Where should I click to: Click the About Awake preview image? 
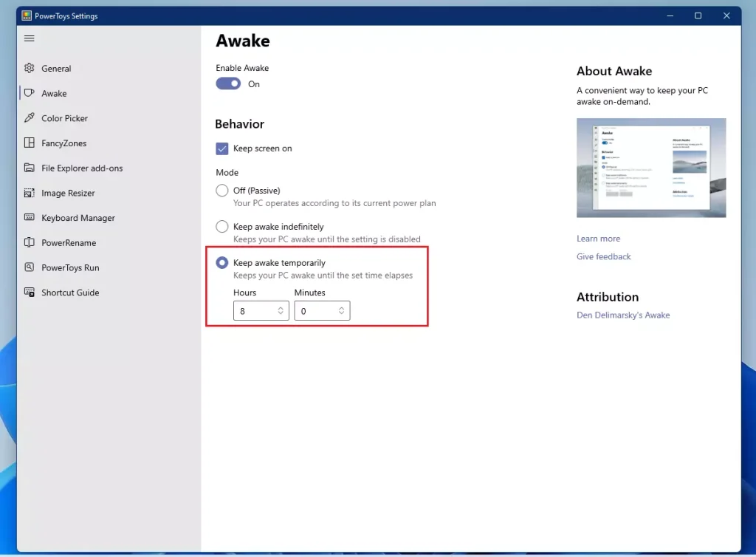pyautogui.click(x=651, y=168)
